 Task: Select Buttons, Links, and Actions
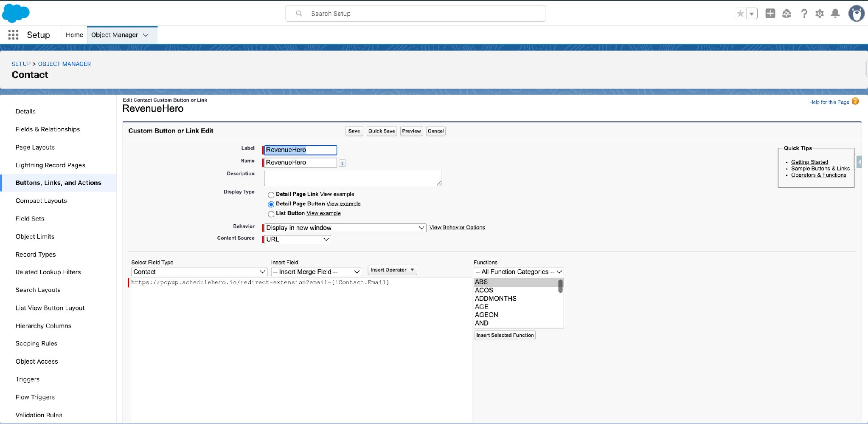coord(59,183)
